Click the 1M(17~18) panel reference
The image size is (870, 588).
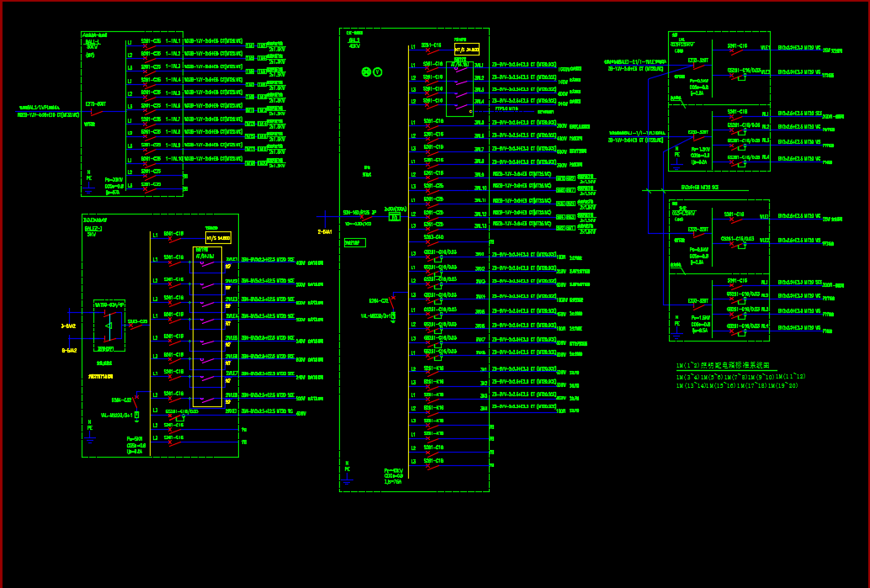click(752, 385)
